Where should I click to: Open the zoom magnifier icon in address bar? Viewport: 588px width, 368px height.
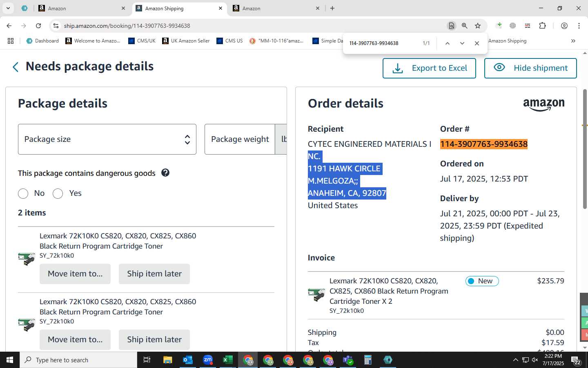tap(465, 26)
